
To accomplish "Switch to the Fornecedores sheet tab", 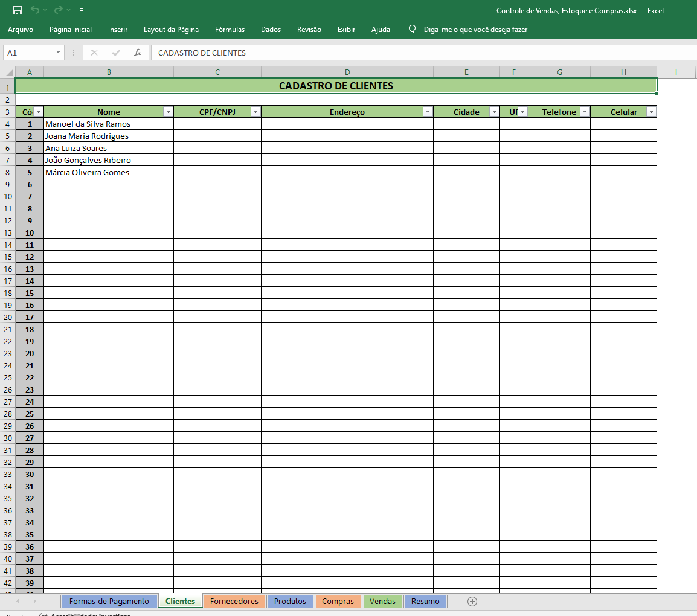I will (234, 601).
